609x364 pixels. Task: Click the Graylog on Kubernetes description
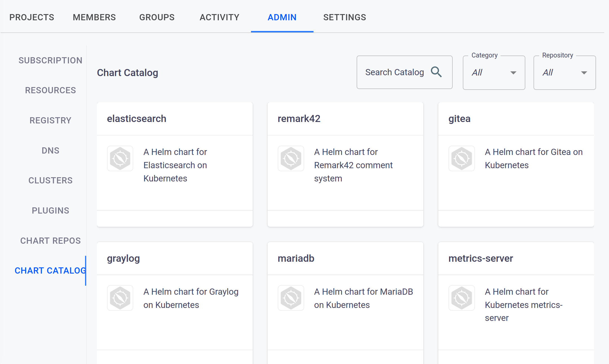(191, 298)
